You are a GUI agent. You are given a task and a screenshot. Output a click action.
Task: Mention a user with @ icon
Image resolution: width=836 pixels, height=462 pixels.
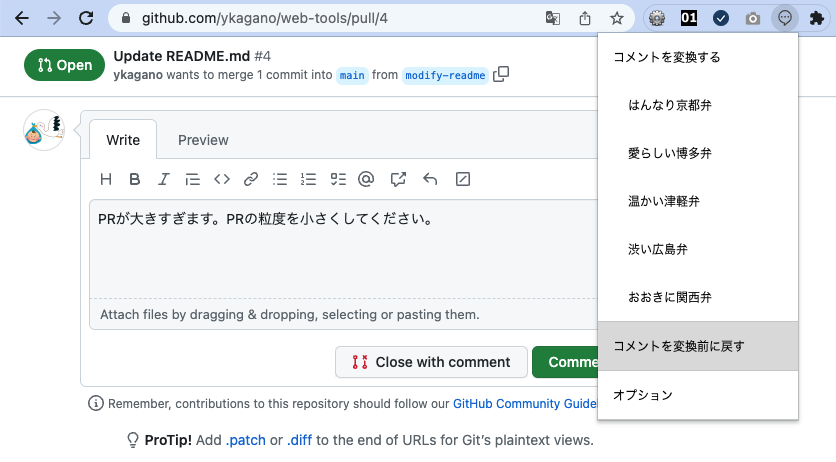point(366,179)
